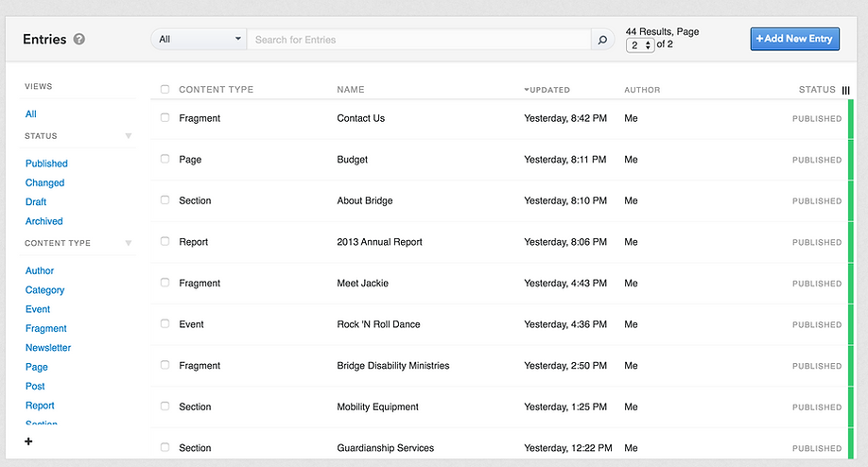Viewport: 868px width, 467px height.
Task: Click the Search for Entries field
Action: pyautogui.click(x=421, y=40)
